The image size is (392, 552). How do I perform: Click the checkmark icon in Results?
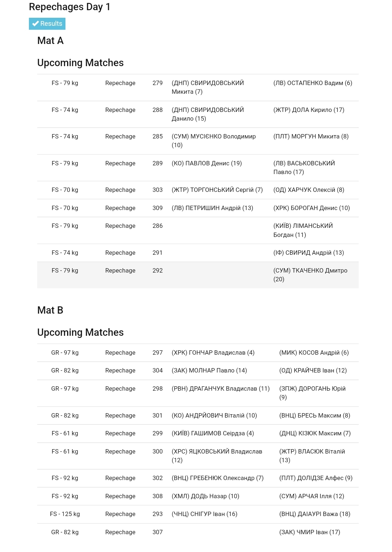[x=36, y=24]
